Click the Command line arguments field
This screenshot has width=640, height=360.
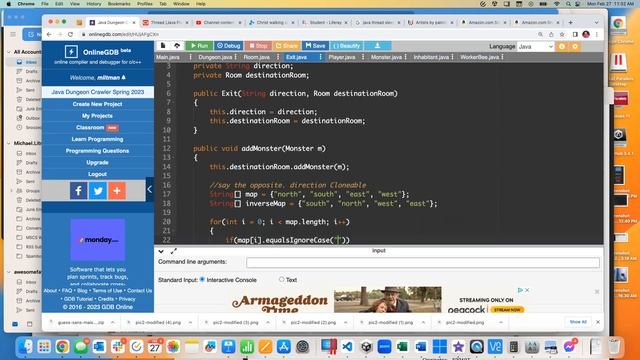[423, 262]
